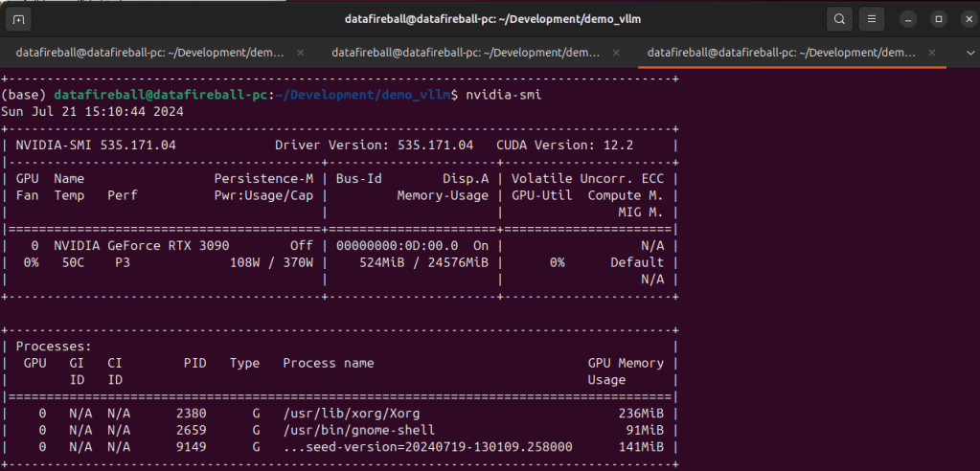This screenshot has height=471, width=980.
Task: Close the first terminal tab
Action: 301,53
